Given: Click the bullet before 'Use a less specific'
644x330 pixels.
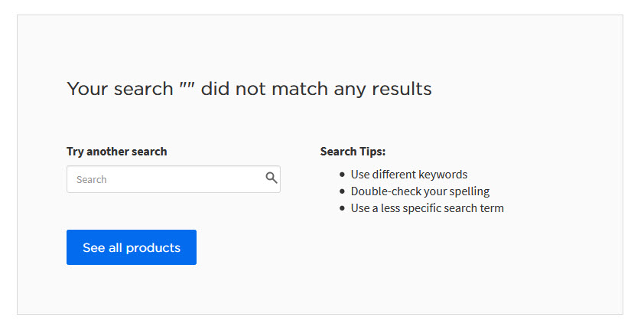Looking at the screenshot, I should (342, 208).
